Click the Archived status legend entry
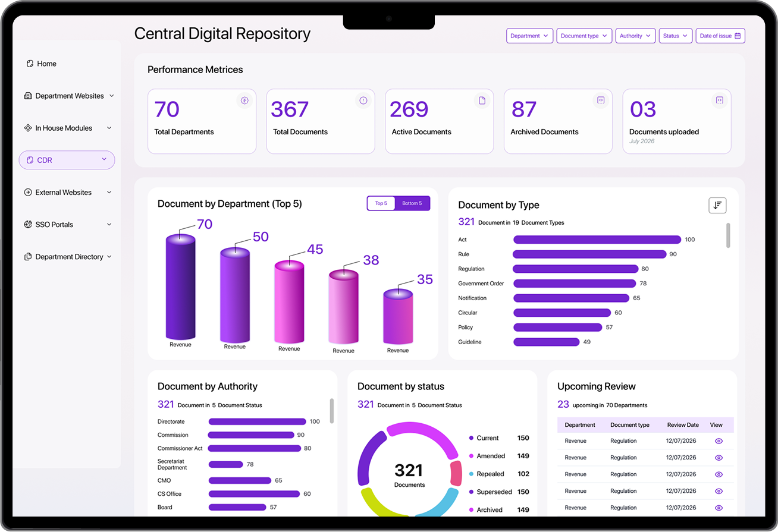The image size is (778, 532). [499, 509]
